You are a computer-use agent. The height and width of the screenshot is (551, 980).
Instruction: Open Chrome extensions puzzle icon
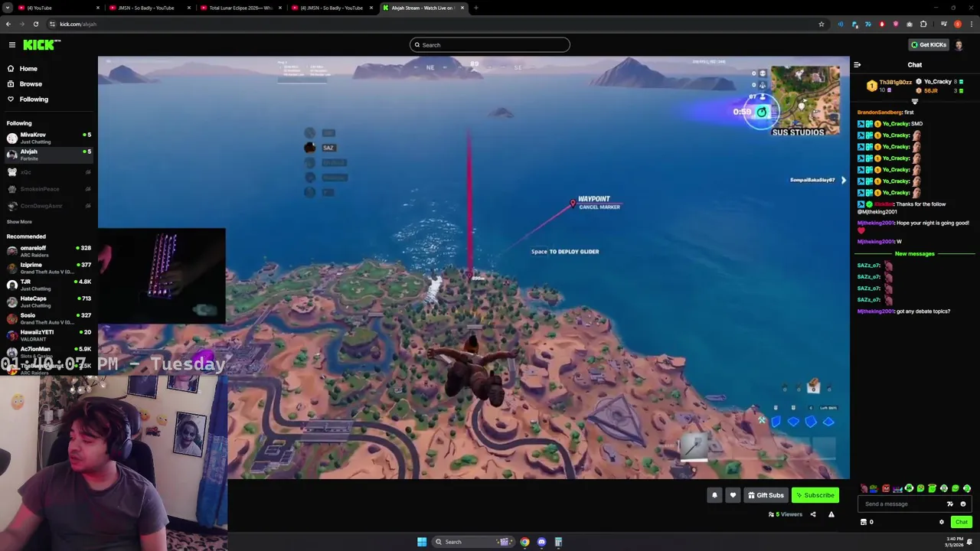[923, 24]
